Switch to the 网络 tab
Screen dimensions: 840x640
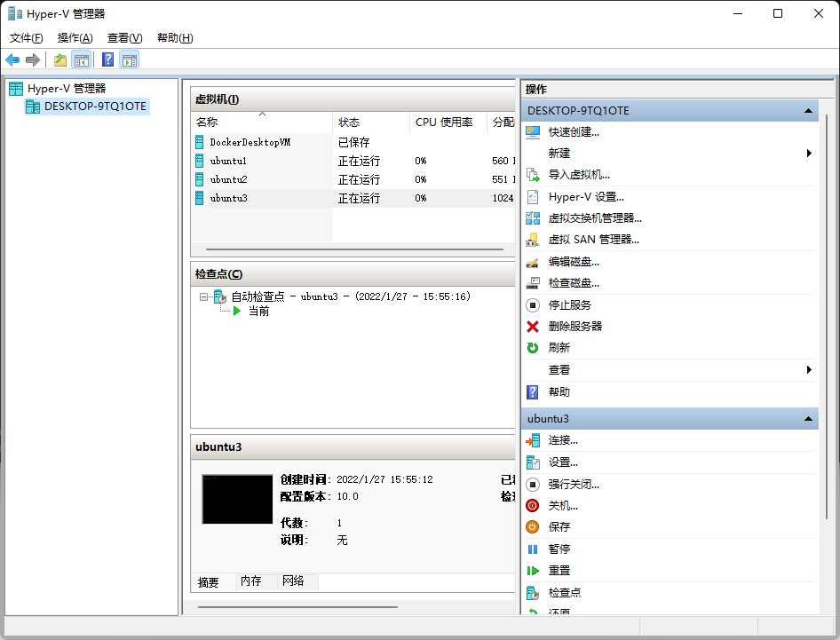293,581
